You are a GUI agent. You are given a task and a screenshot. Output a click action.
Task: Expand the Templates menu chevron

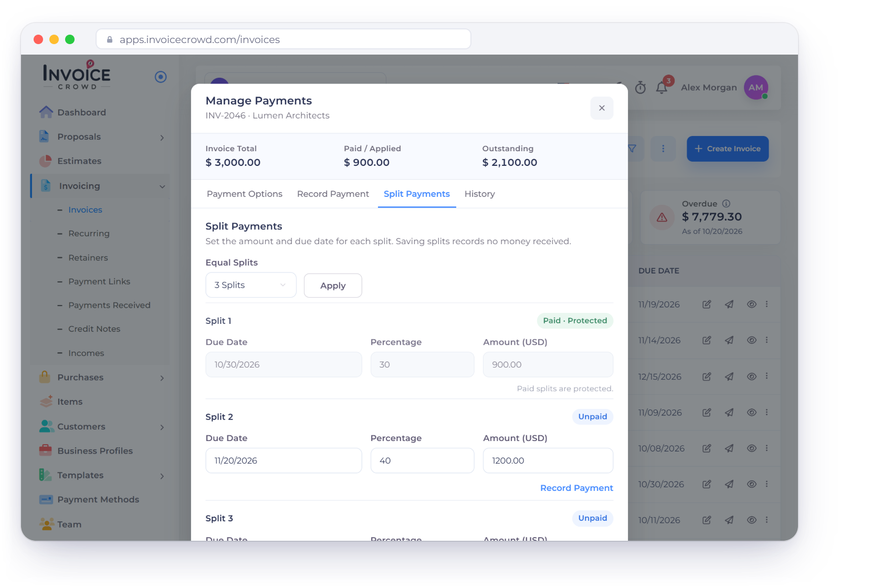pyautogui.click(x=162, y=476)
